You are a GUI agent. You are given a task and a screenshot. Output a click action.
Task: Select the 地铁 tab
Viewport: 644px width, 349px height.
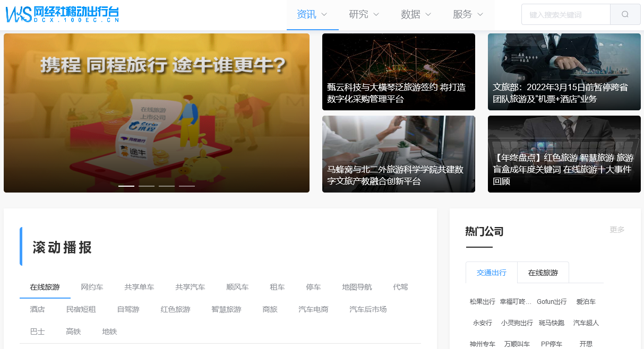110,331
